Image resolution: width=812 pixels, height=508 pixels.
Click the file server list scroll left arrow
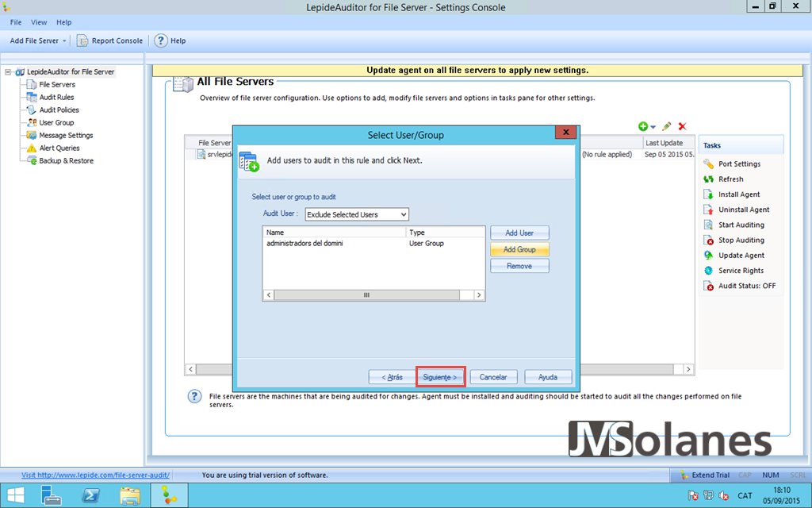click(x=190, y=369)
